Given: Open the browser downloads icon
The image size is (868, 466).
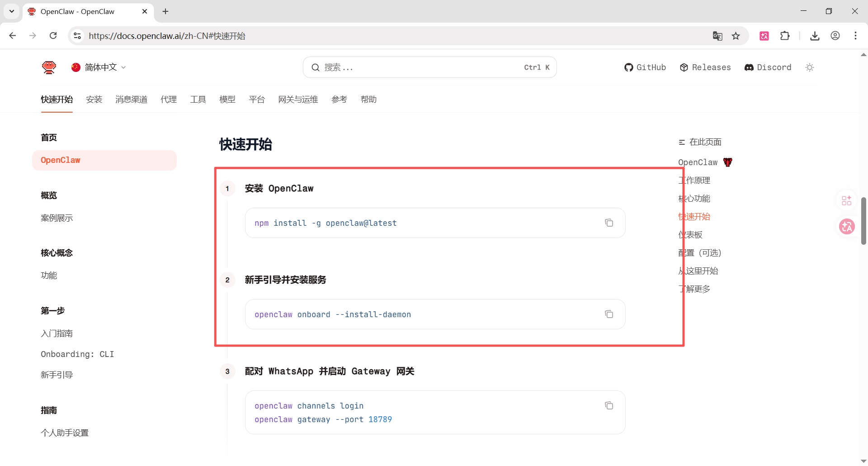Looking at the screenshot, I should pyautogui.click(x=815, y=36).
